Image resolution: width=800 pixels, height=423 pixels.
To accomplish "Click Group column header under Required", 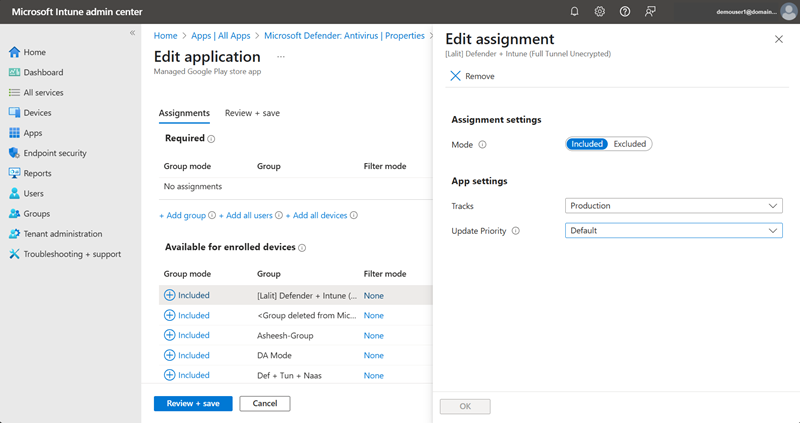I will click(269, 166).
